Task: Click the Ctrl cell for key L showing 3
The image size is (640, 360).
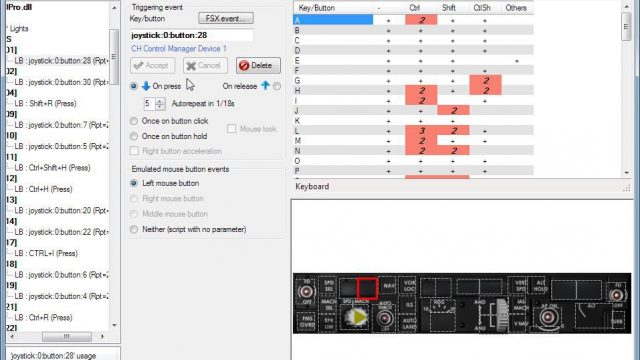Action: point(421,131)
